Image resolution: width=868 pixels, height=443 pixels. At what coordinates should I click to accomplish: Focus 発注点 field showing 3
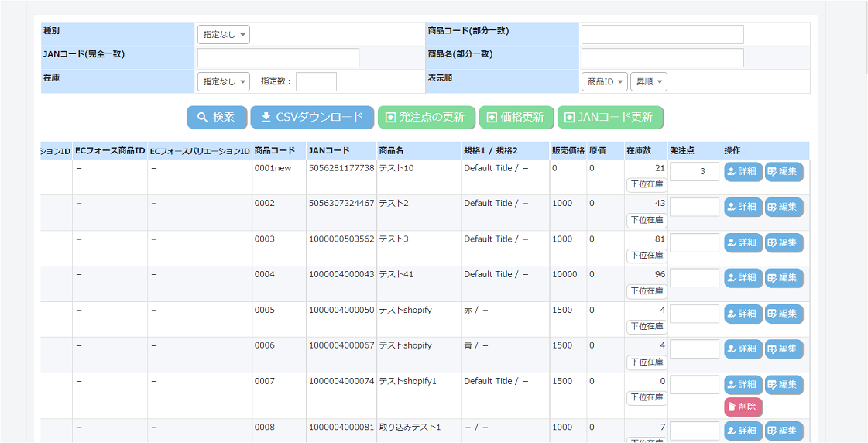(x=695, y=172)
